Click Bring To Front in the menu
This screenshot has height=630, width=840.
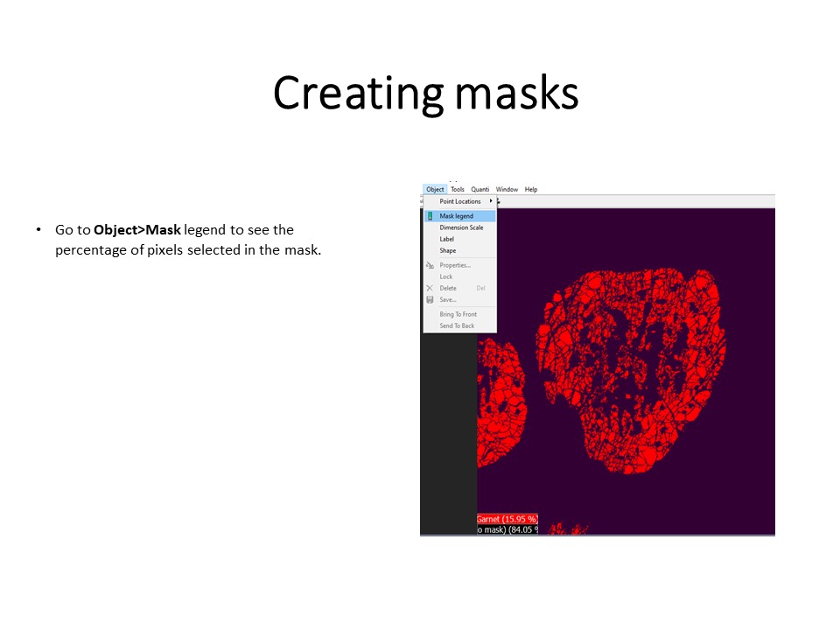click(458, 314)
